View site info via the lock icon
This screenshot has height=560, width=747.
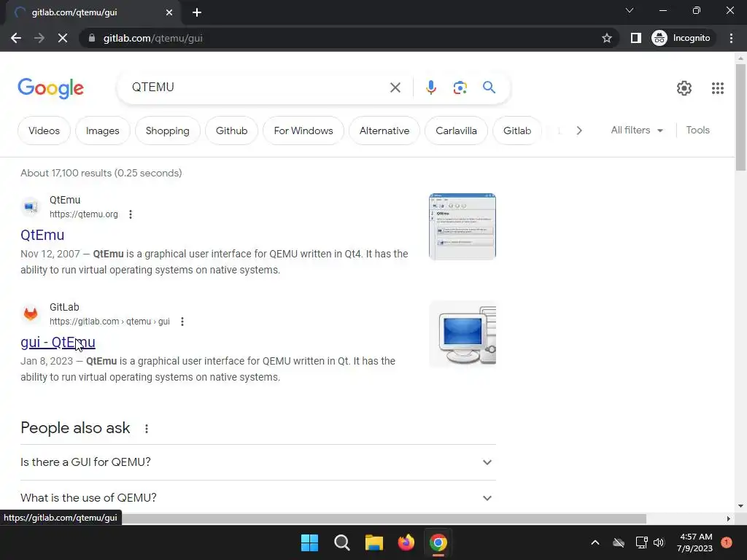pyautogui.click(x=92, y=38)
